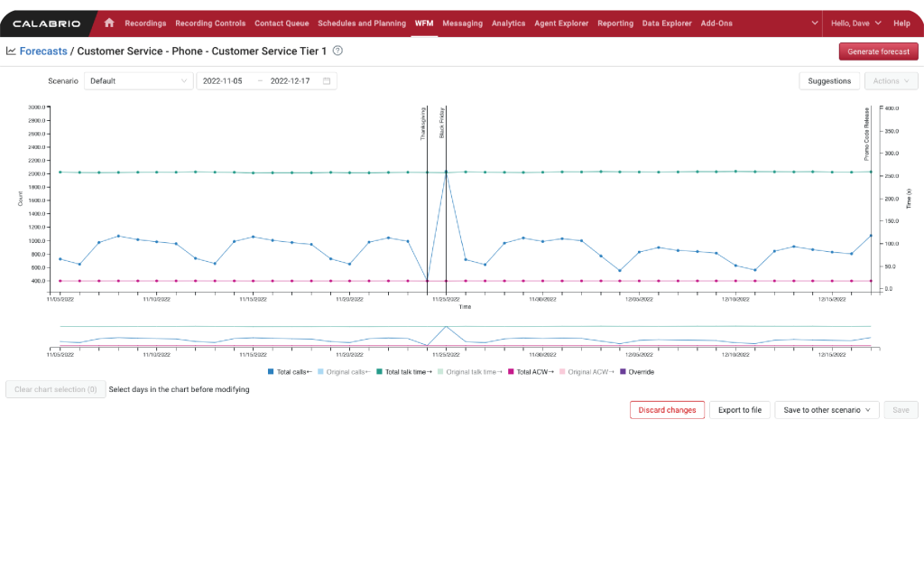Click the Export to file button
This screenshot has width=924, height=578.
tap(739, 409)
